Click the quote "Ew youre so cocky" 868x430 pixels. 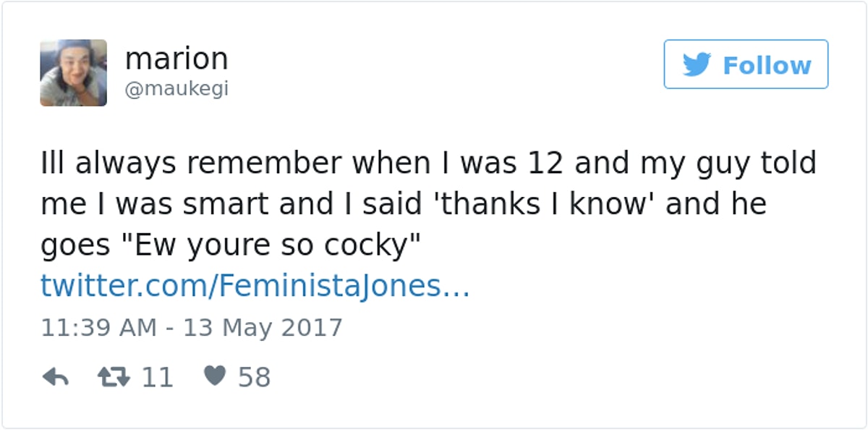click(265, 246)
